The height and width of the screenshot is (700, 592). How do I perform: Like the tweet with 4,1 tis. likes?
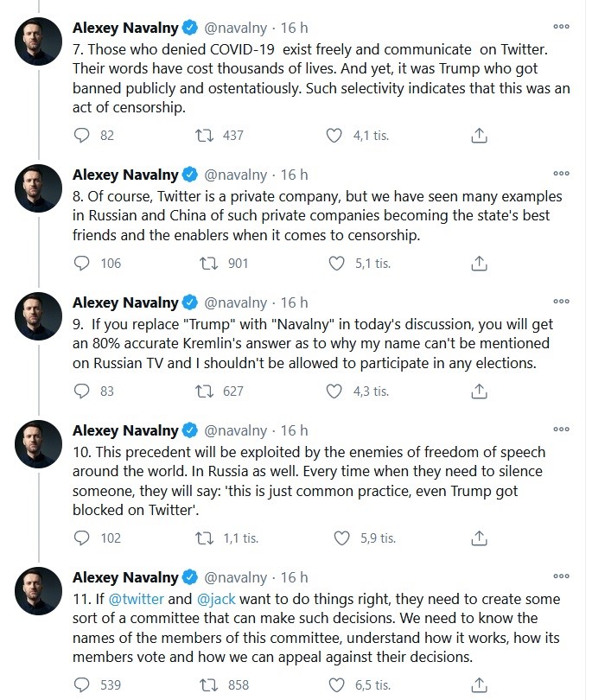[x=334, y=135]
